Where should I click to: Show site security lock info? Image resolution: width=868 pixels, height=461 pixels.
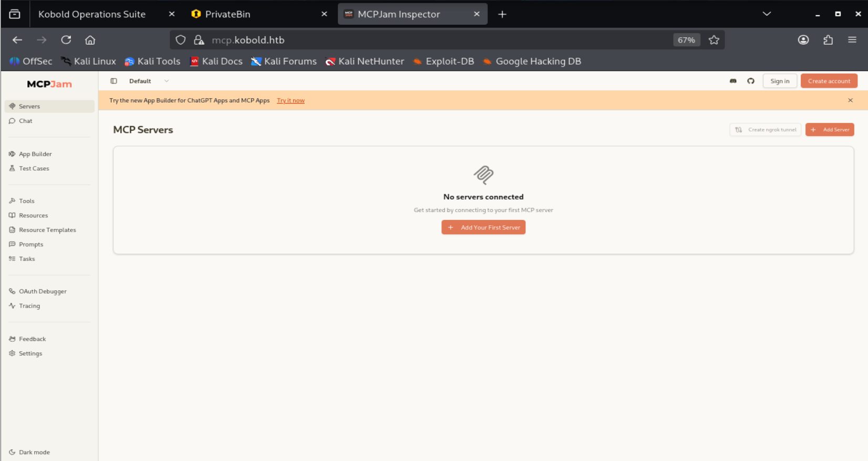point(199,40)
